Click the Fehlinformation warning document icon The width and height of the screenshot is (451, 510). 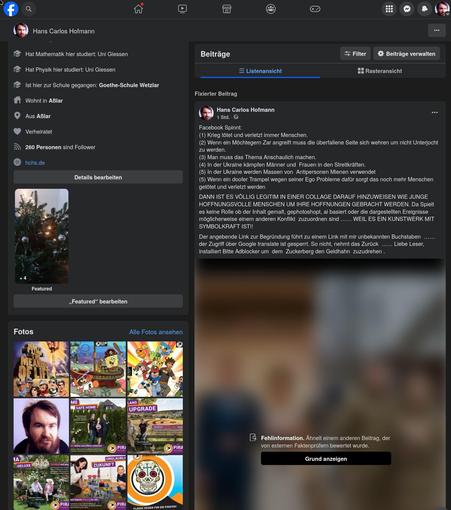pyautogui.click(x=253, y=437)
